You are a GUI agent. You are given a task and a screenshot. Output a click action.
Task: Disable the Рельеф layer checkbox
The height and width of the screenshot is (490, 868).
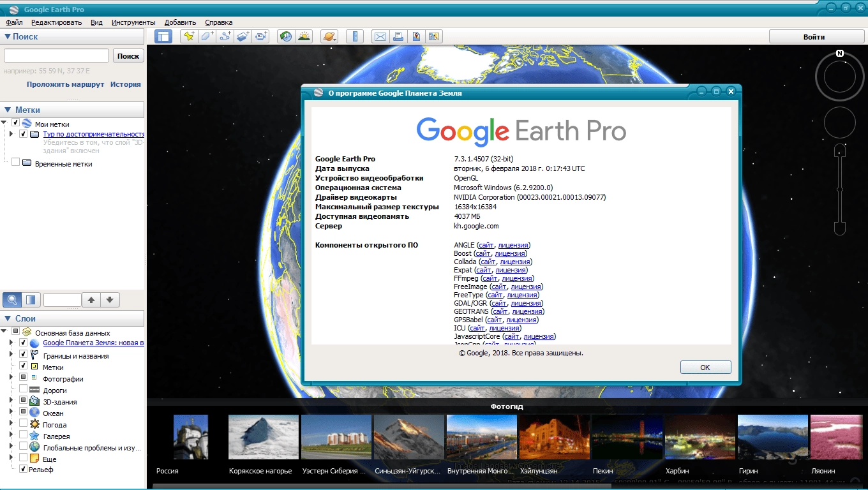coord(24,469)
